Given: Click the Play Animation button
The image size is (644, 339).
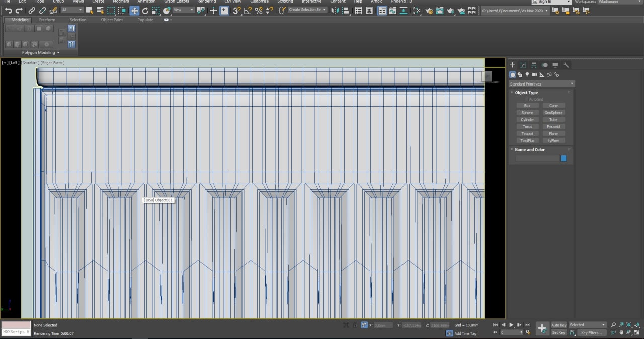Looking at the screenshot, I should click(511, 325).
